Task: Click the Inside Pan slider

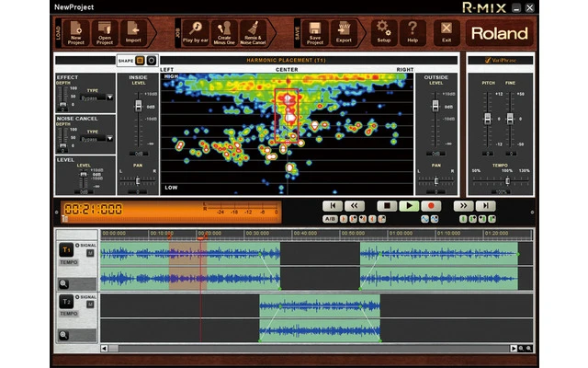Action: point(138,181)
